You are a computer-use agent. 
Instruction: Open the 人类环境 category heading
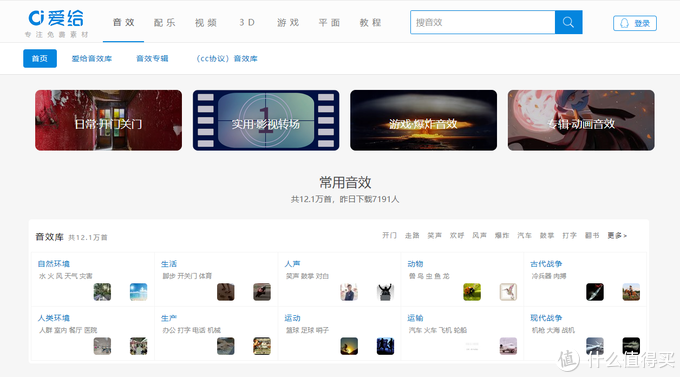click(54, 318)
